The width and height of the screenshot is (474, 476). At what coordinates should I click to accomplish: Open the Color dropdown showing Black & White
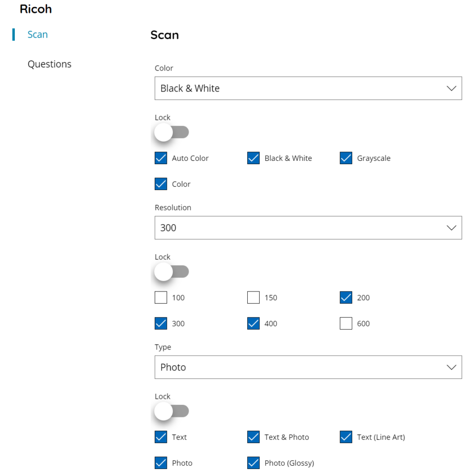308,88
